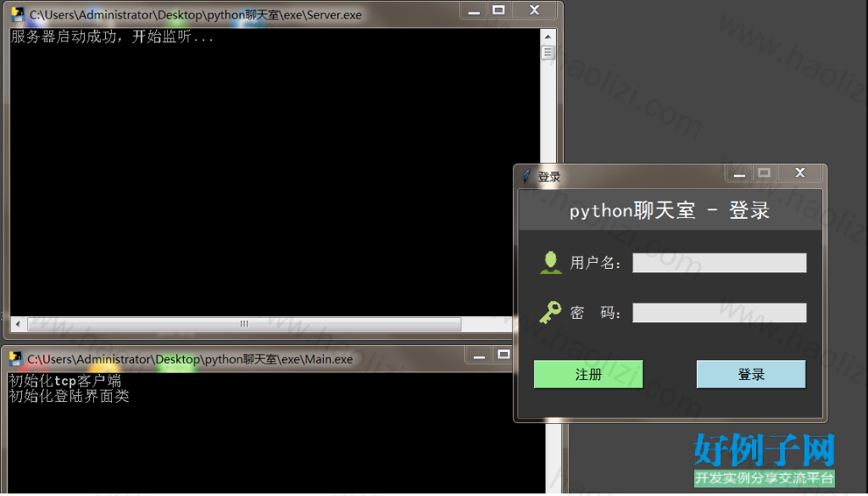Click the blue 登录 login button
The image size is (868, 496).
751,374
